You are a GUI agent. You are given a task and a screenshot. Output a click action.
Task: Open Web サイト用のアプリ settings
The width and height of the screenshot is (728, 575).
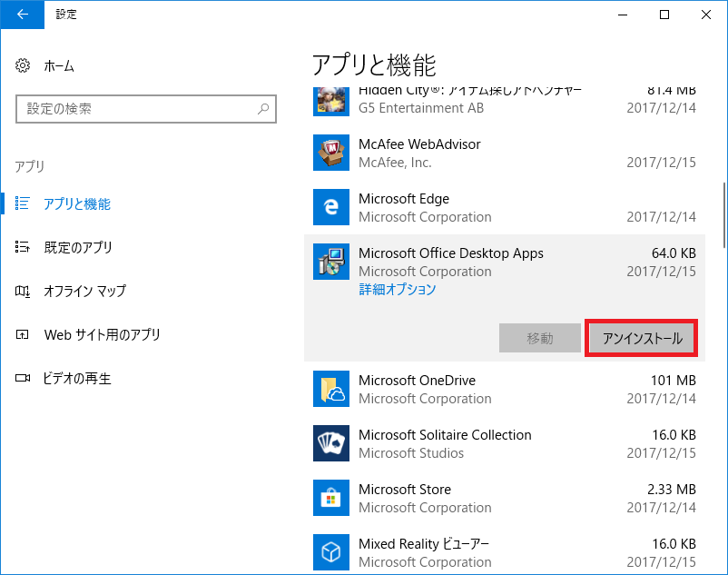pyautogui.click(x=103, y=334)
